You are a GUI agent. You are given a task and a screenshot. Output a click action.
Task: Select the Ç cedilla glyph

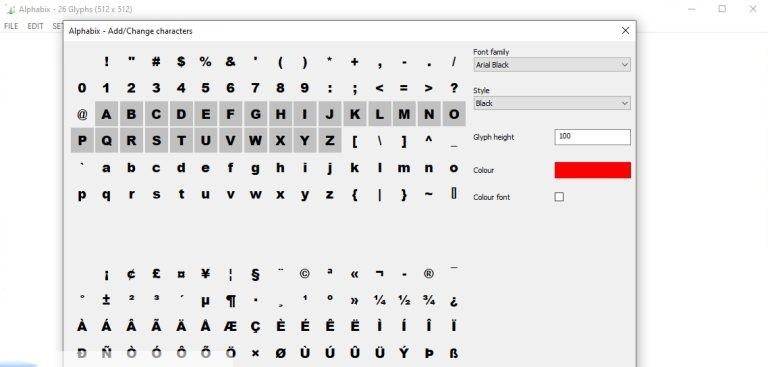255,326
